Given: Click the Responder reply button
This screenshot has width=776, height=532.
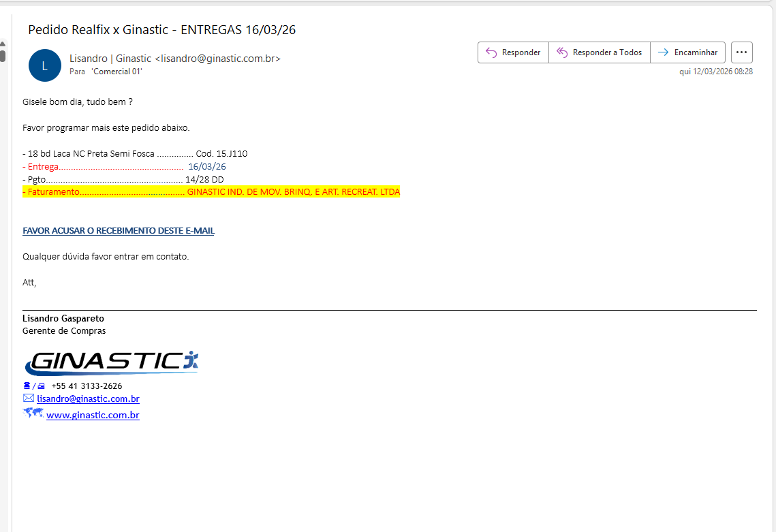Looking at the screenshot, I should tap(513, 52).
